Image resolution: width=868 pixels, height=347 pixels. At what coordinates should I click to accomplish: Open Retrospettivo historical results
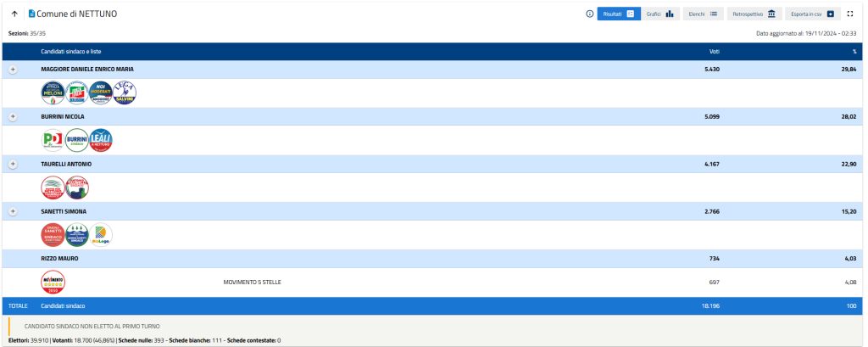point(754,14)
